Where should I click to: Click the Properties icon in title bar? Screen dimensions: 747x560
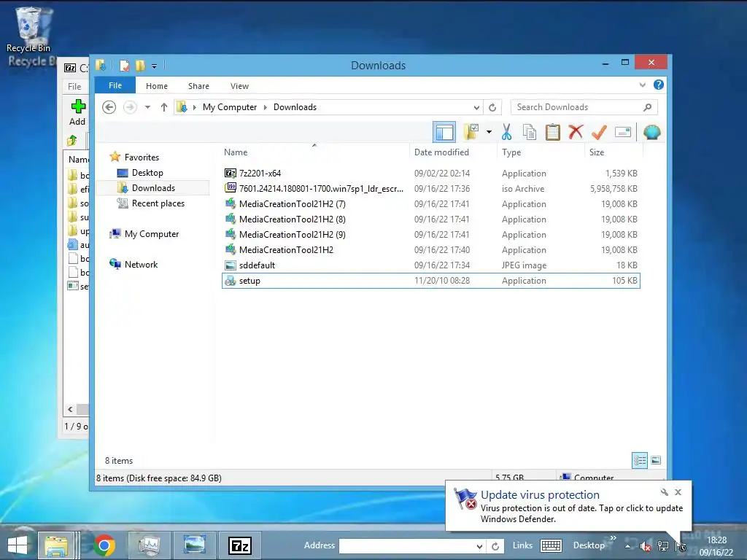(125, 66)
